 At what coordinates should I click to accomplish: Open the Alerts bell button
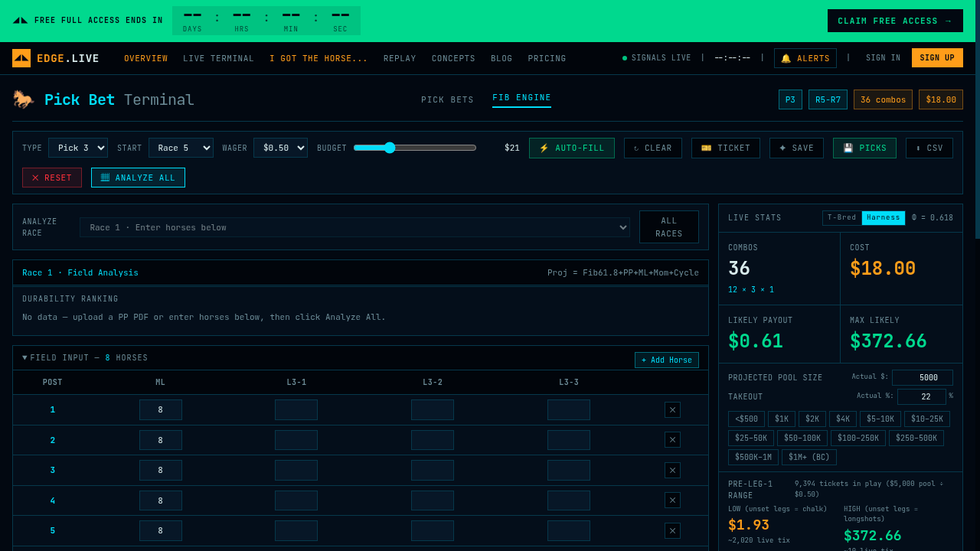(805, 58)
